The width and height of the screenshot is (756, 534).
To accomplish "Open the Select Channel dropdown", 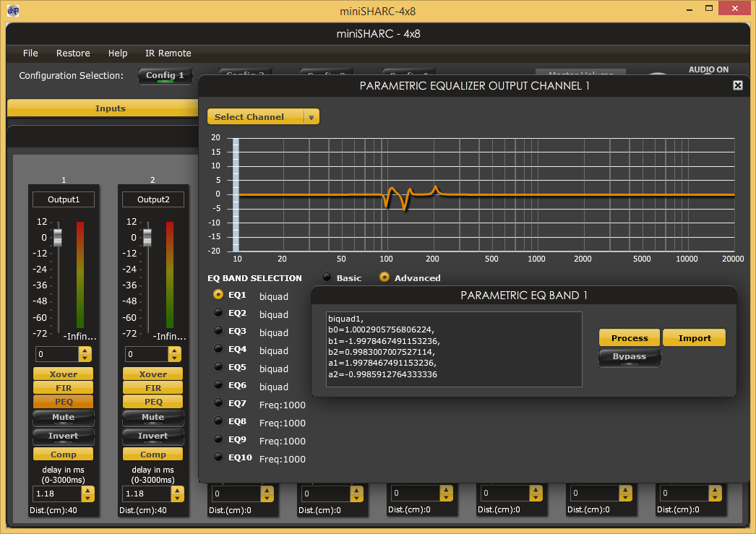I will tap(263, 116).
